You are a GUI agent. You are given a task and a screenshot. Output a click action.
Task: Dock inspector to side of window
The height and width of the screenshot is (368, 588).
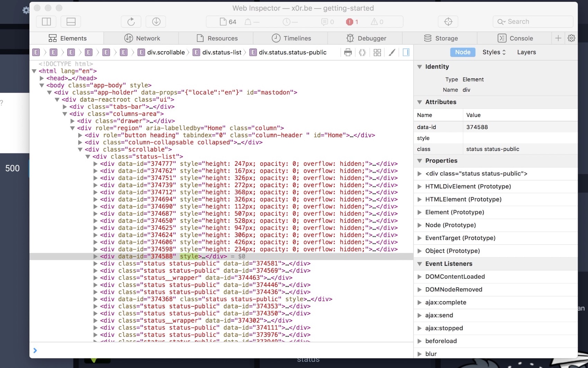pos(46,22)
